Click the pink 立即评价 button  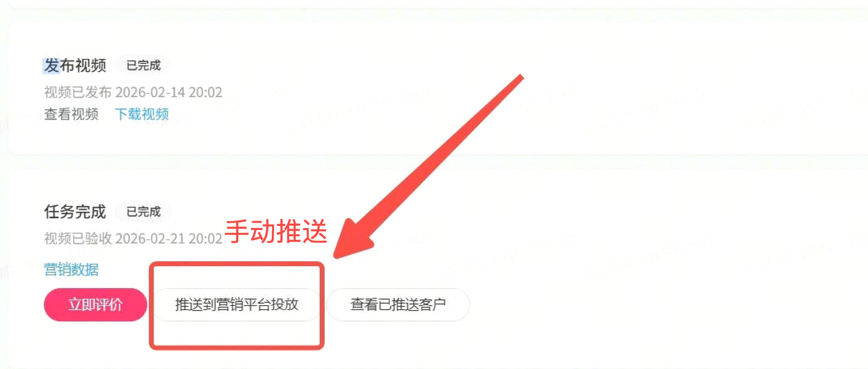[x=96, y=305]
